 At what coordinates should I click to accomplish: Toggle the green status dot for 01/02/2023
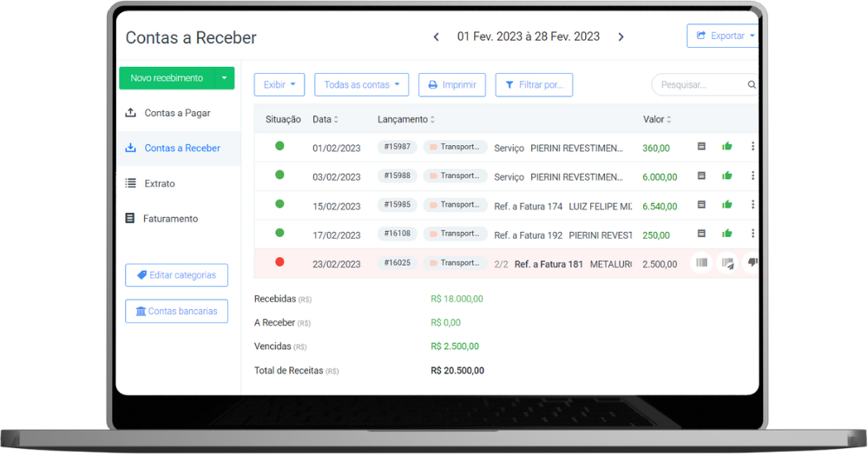coord(279,146)
